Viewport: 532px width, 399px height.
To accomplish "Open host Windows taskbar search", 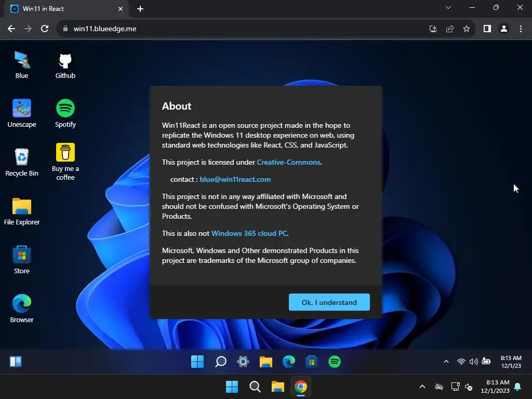I will click(x=255, y=387).
